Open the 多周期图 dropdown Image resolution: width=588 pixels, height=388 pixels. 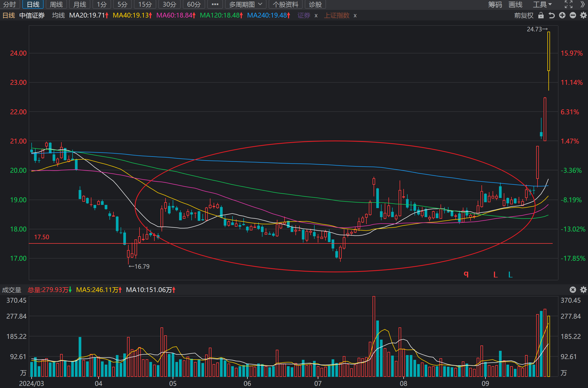[x=246, y=5]
